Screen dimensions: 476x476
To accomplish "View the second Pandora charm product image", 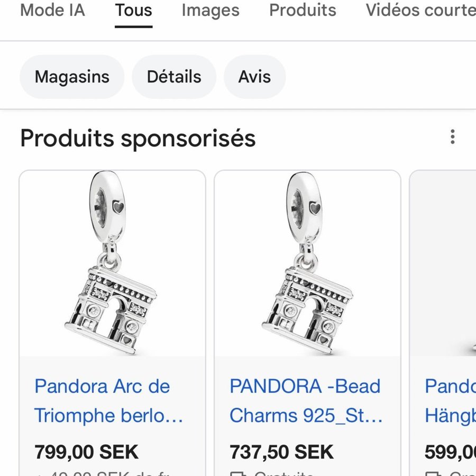I will coord(307,263).
